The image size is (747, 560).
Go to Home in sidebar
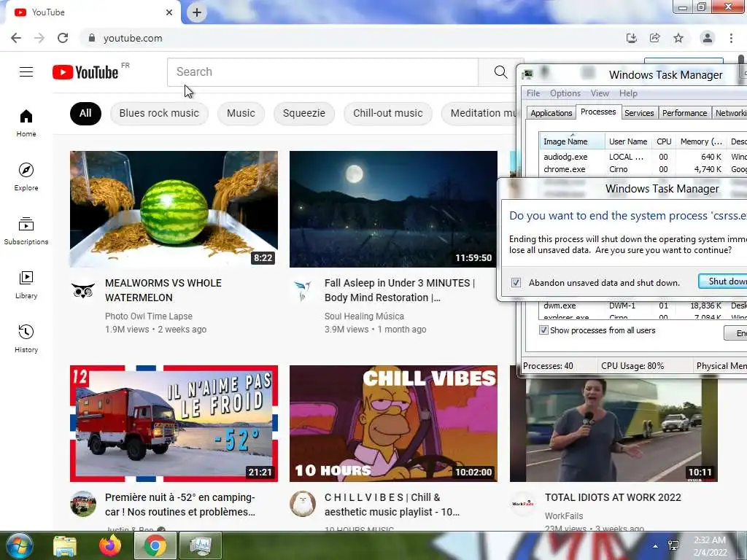coord(26,123)
